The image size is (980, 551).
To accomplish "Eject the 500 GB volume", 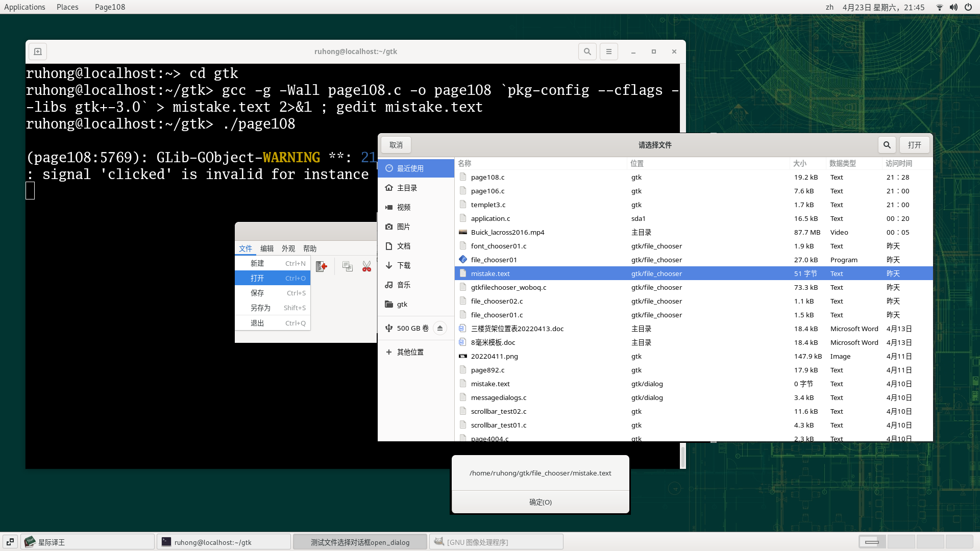I will click(440, 328).
